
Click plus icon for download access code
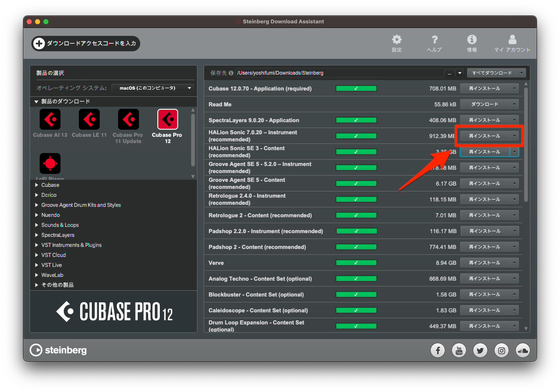pos(39,43)
